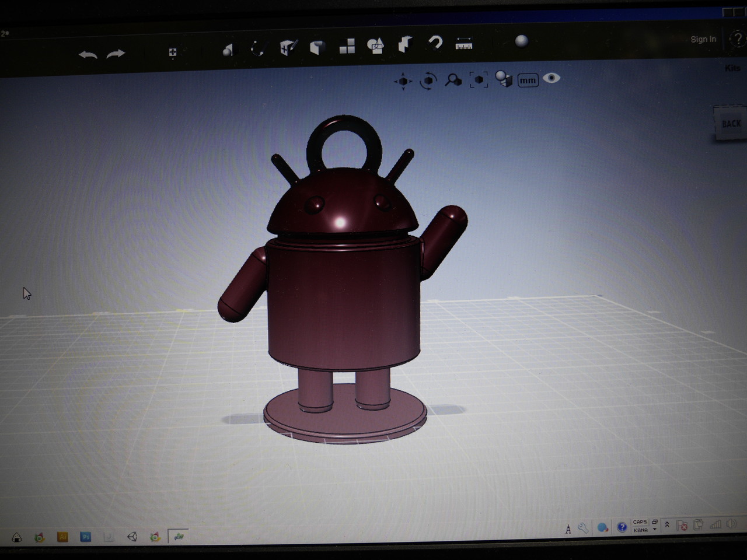747x560 pixels.
Task: Open Adobe Illustrator from the taskbar
Action: pyautogui.click(x=62, y=537)
